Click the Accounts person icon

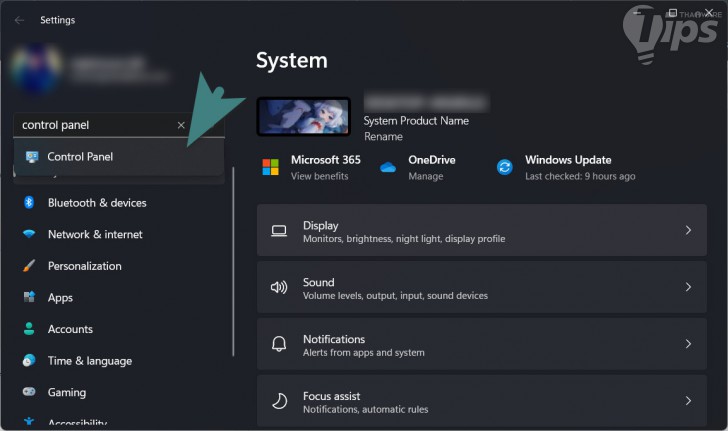tap(29, 329)
